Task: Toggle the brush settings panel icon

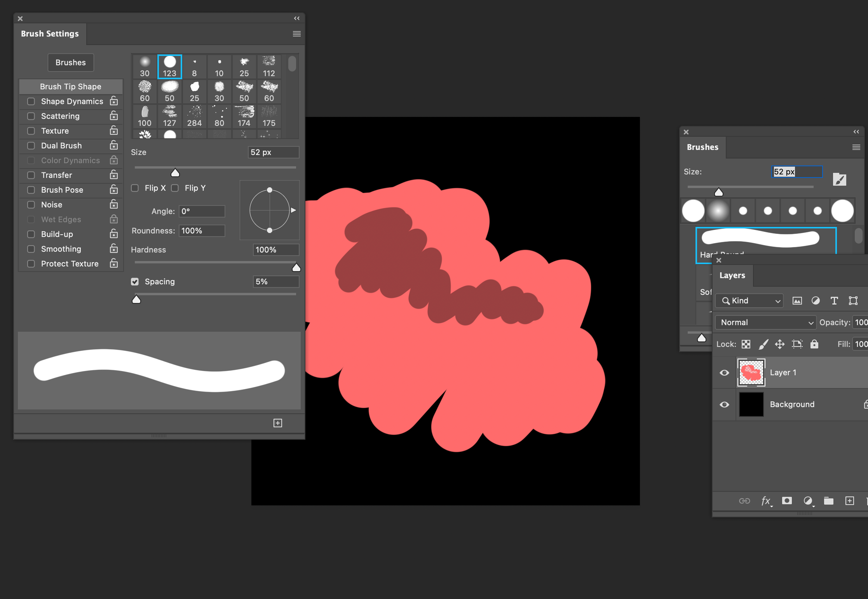Action: (x=839, y=179)
